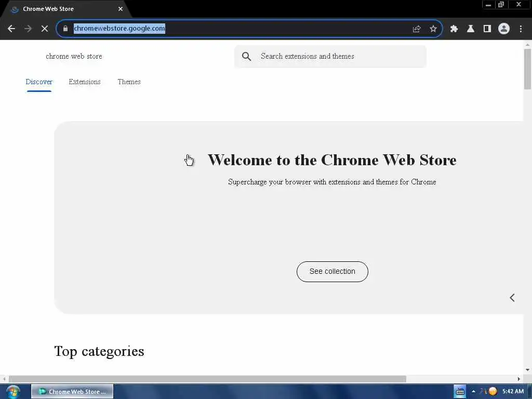Toggle the side panel icon
532x399 pixels.
point(487,29)
